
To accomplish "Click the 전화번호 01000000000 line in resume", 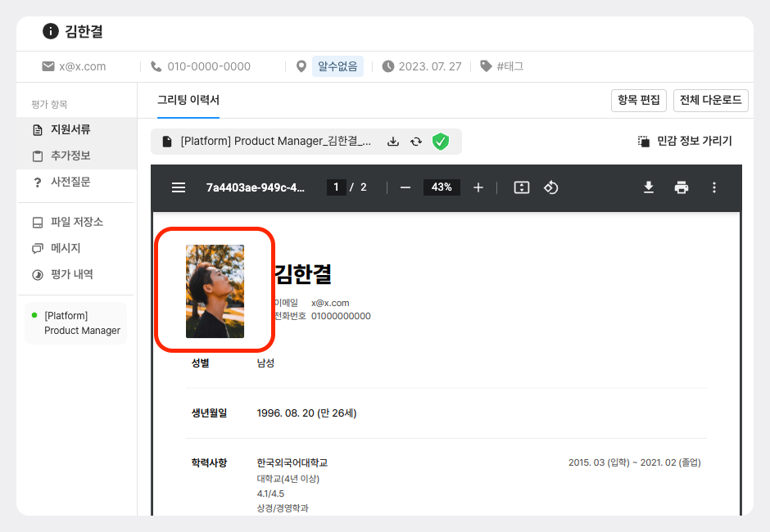I will 322,316.
